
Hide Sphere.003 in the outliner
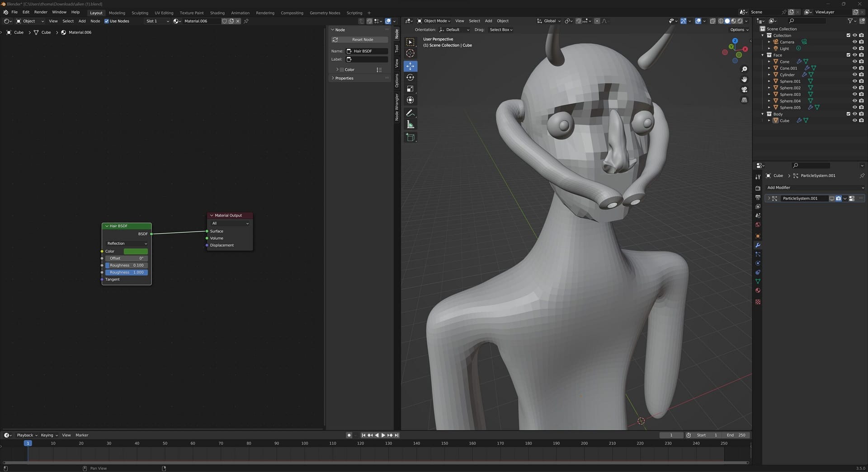[854, 94]
